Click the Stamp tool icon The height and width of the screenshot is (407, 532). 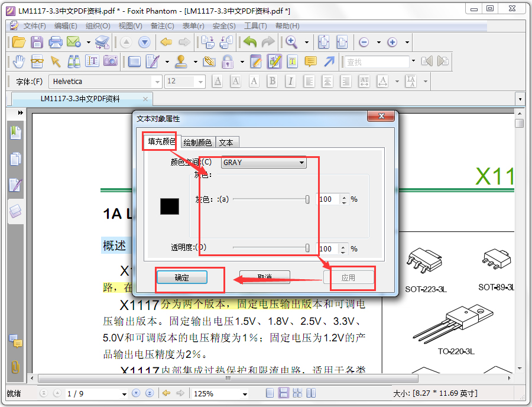tap(181, 62)
